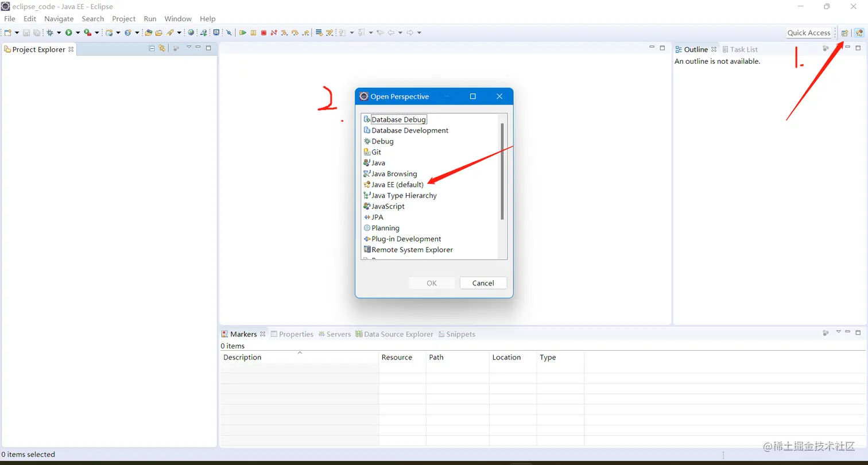Select Java EE (default) perspective
The width and height of the screenshot is (868, 465).
click(393, 185)
